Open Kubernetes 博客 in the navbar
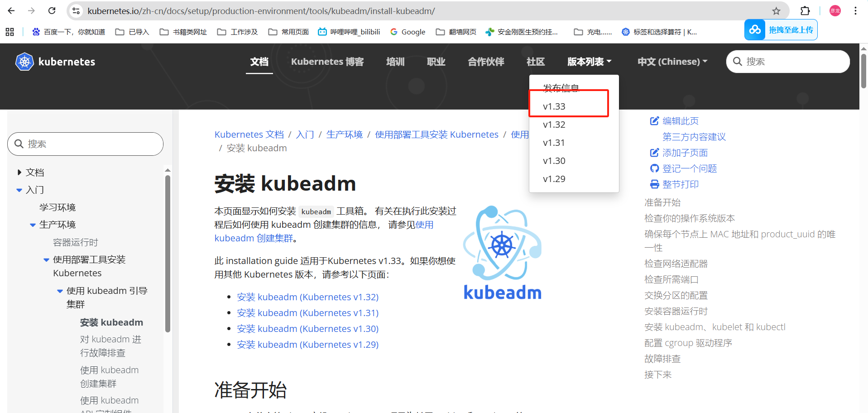The width and height of the screenshot is (868, 413). [327, 62]
